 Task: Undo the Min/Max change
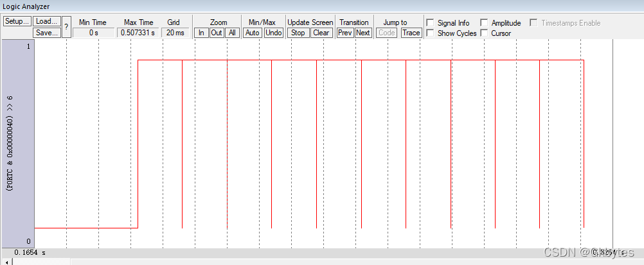click(274, 33)
